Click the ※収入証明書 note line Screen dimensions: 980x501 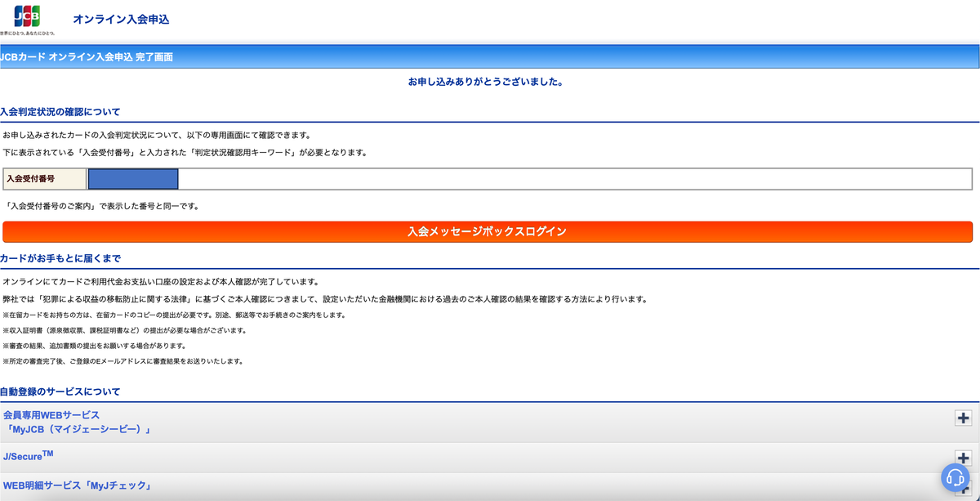pyautogui.click(x=125, y=330)
